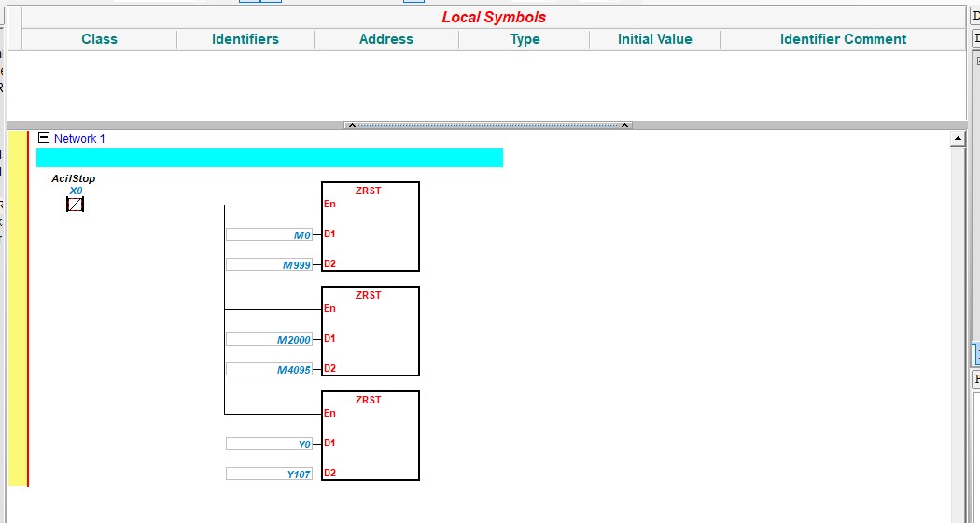Click the scrollbar up arrow of ladder editor
The width and height of the screenshot is (980, 523).
pyautogui.click(x=958, y=138)
